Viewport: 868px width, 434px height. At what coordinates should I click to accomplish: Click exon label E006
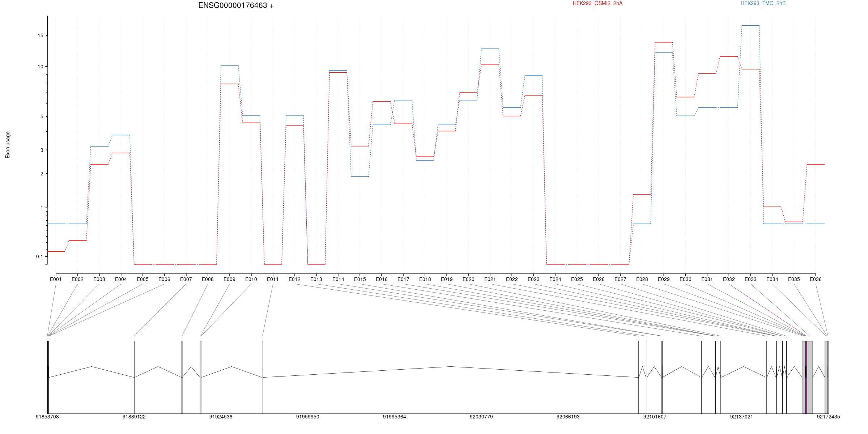click(164, 279)
